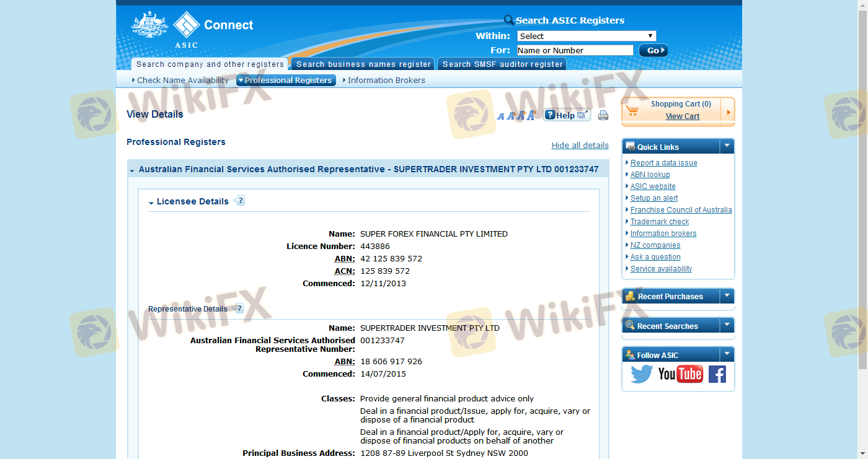Image resolution: width=868 pixels, height=459 pixels.
Task: Click the help icon beside Licensee Details
Action: pos(240,201)
